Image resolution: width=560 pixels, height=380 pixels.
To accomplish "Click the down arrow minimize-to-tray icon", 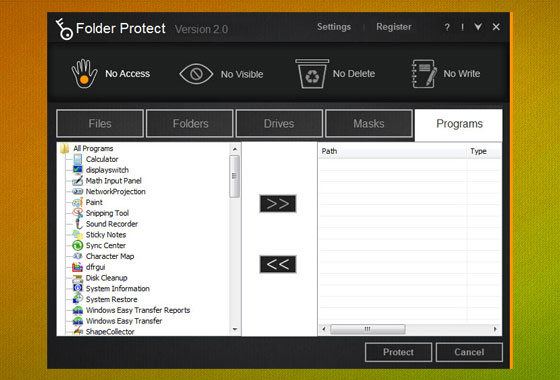I will [478, 27].
